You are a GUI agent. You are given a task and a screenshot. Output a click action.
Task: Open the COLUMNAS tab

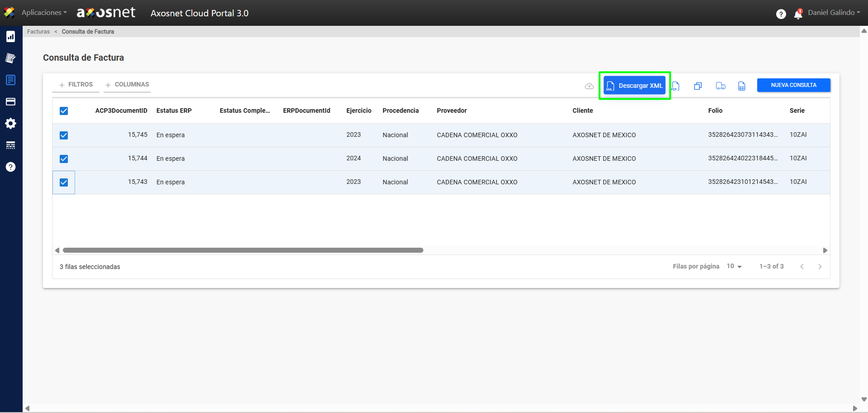coord(127,85)
